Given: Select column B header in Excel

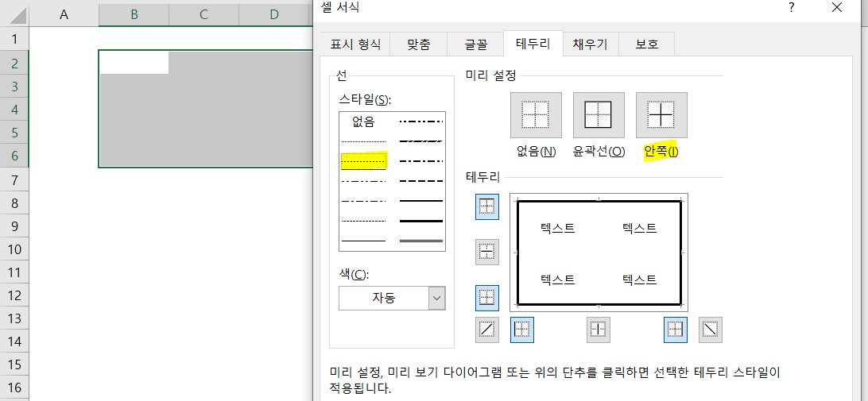Looking at the screenshot, I should [134, 15].
